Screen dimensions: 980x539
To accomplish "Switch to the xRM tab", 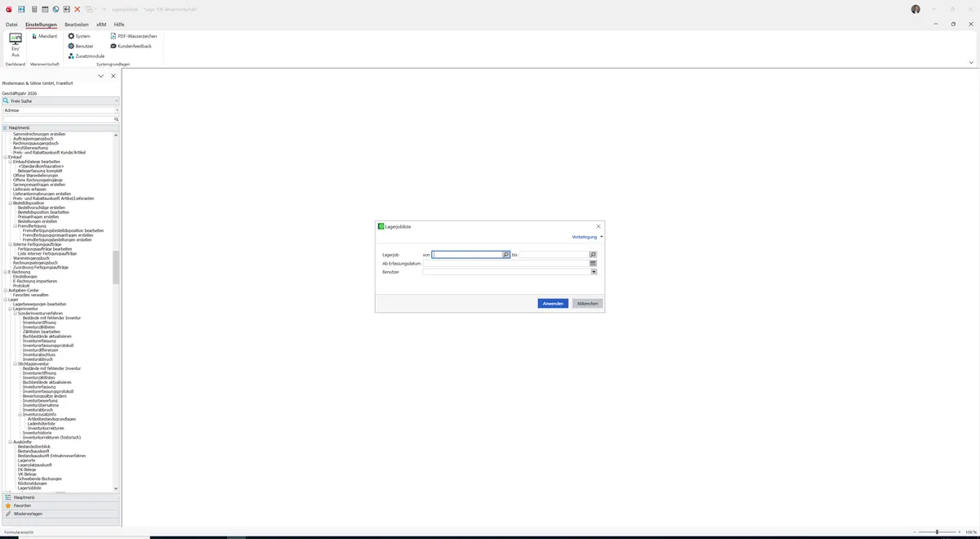I will 101,24.
